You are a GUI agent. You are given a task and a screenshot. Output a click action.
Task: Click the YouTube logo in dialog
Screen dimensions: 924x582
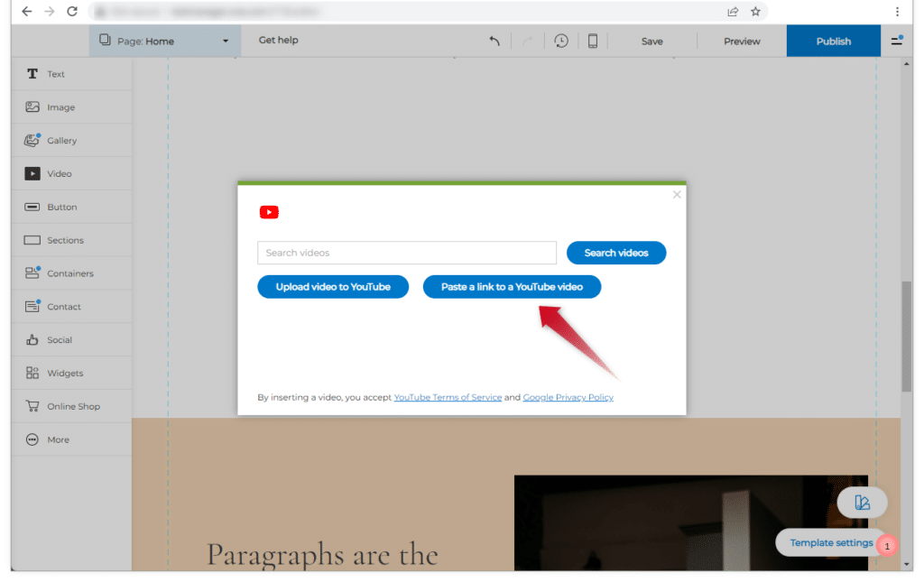tap(269, 212)
